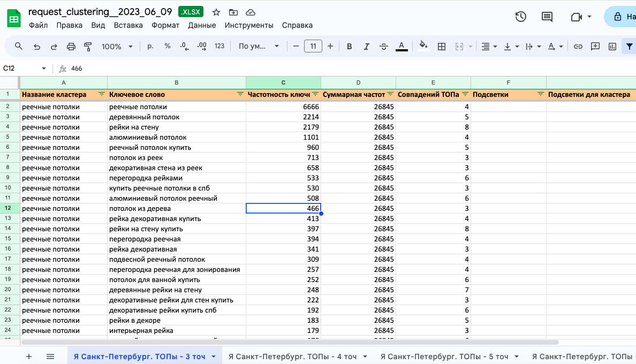Open the Правка menu
The width and height of the screenshot is (636, 364).
[70, 25]
